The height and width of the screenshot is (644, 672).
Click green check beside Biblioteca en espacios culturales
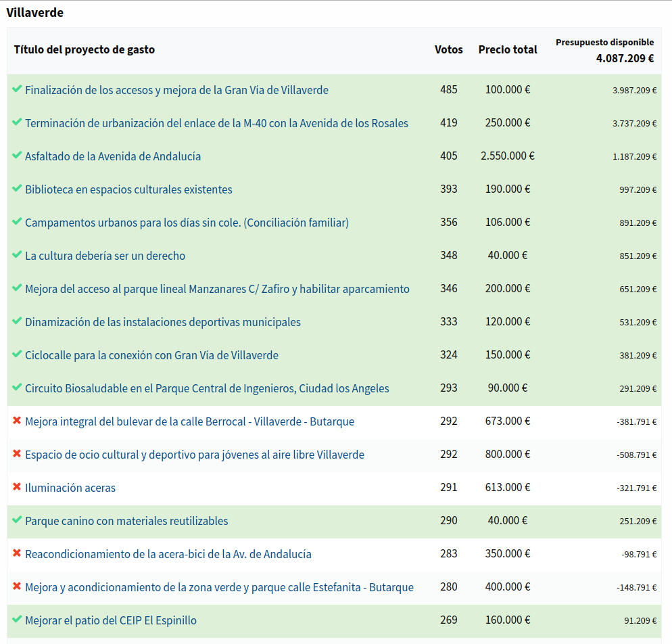[x=17, y=188]
